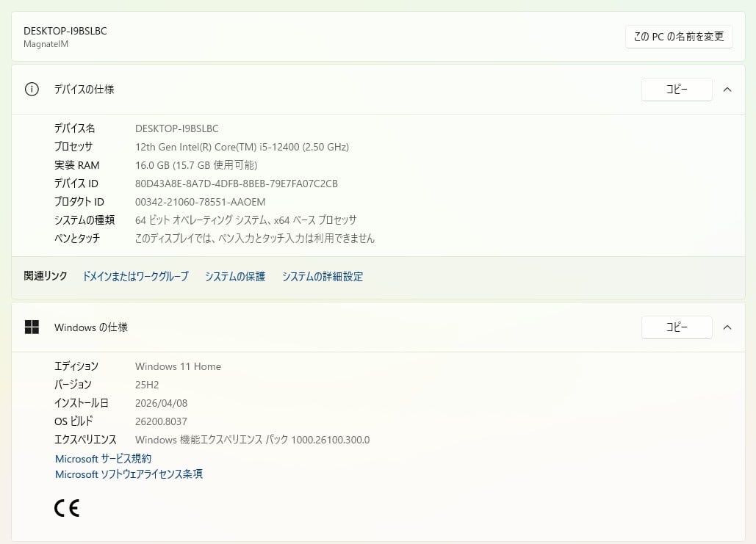756x544 pixels.
Task: Select processor value 12th Gen Intel Core i5-12400
Action: (x=242, y=147)
